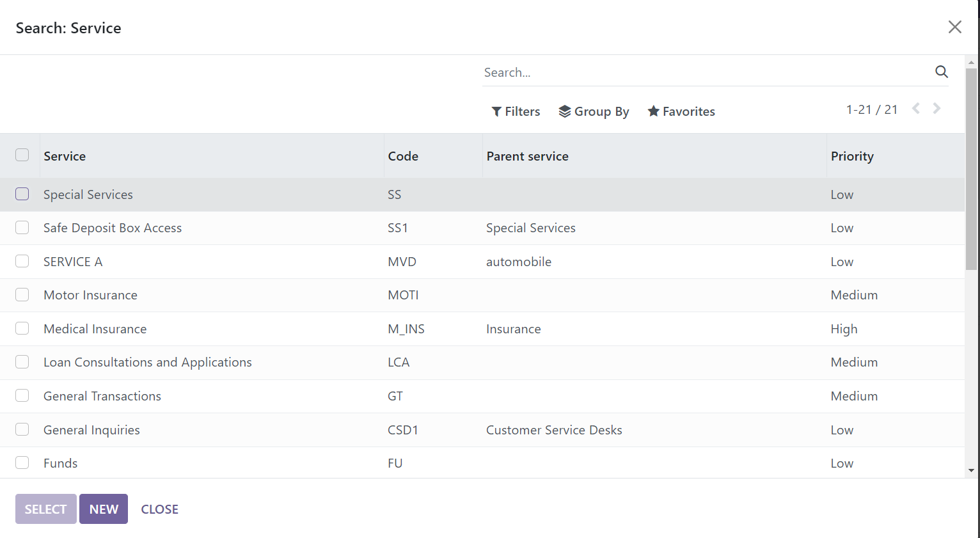Image resolution: width=980 pixels, height=538 pixels.
Task: Sort by the Priority column header
Action: click(852, 156)
